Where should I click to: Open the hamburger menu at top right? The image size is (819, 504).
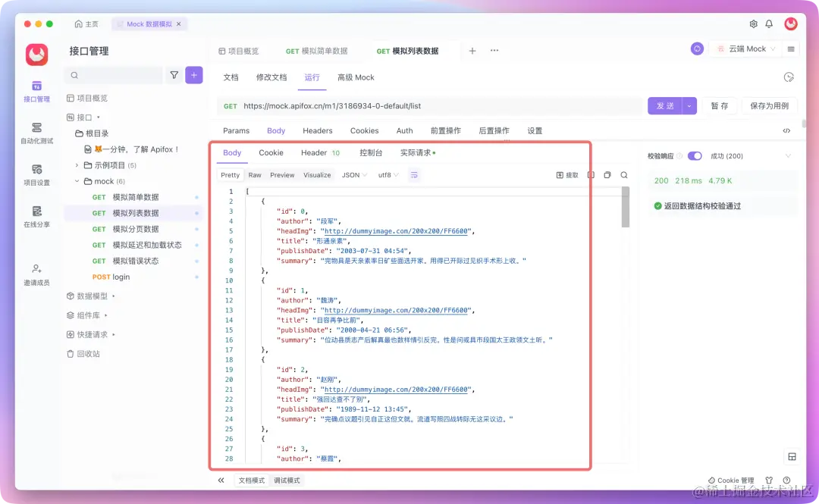(791, 49)
